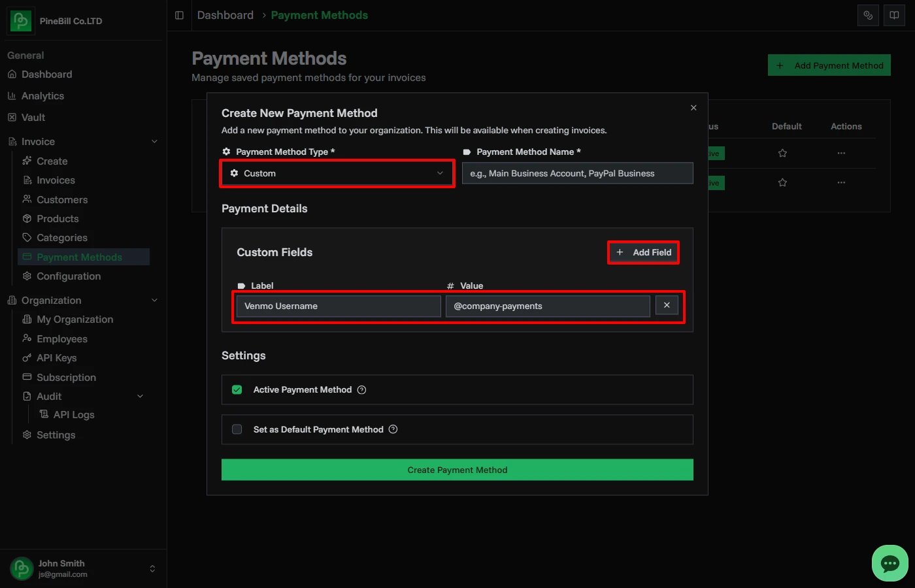
Task: Click the Add Field button in Custom Fields
Action: 643,252
